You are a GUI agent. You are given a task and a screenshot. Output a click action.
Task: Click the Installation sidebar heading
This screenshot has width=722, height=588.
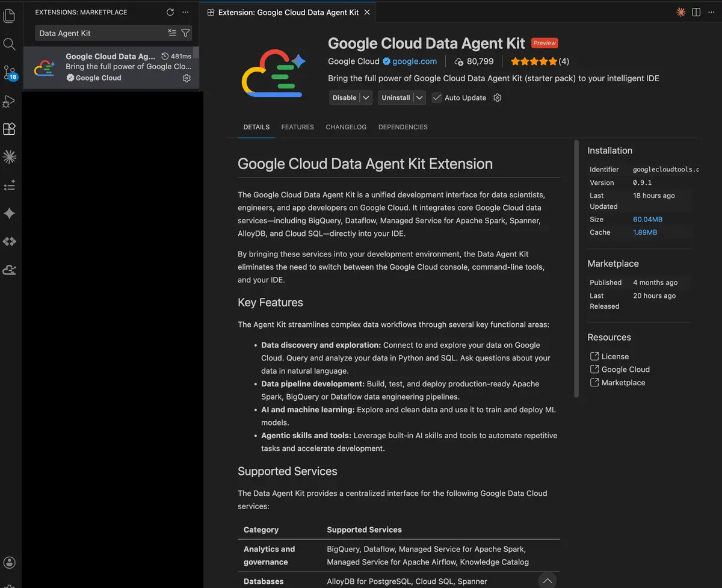tap(609, 150)
